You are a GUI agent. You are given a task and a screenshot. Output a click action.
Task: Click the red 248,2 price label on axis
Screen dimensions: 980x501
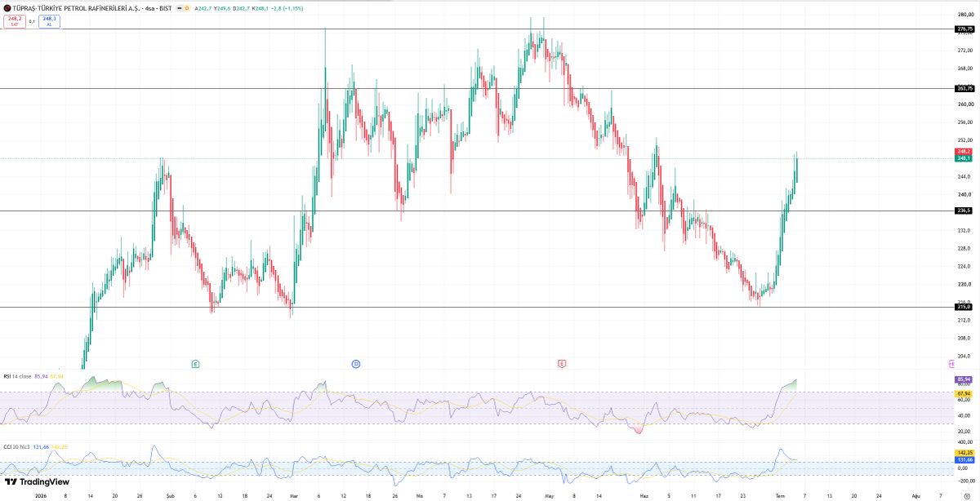pyautogui.click(x=964, y=152)
